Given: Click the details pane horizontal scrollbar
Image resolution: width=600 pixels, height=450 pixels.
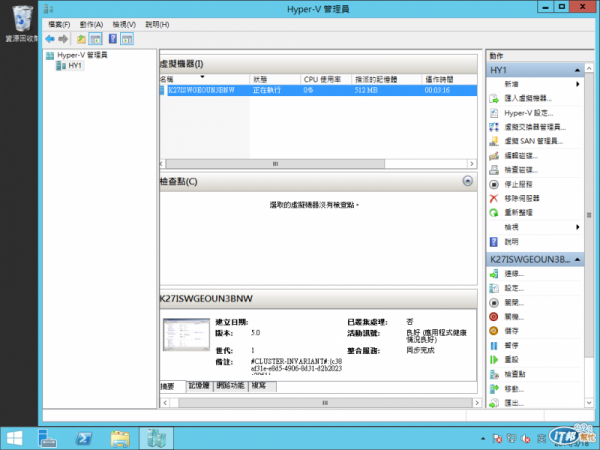Looking at the screenshot, I should pos(325,403).
